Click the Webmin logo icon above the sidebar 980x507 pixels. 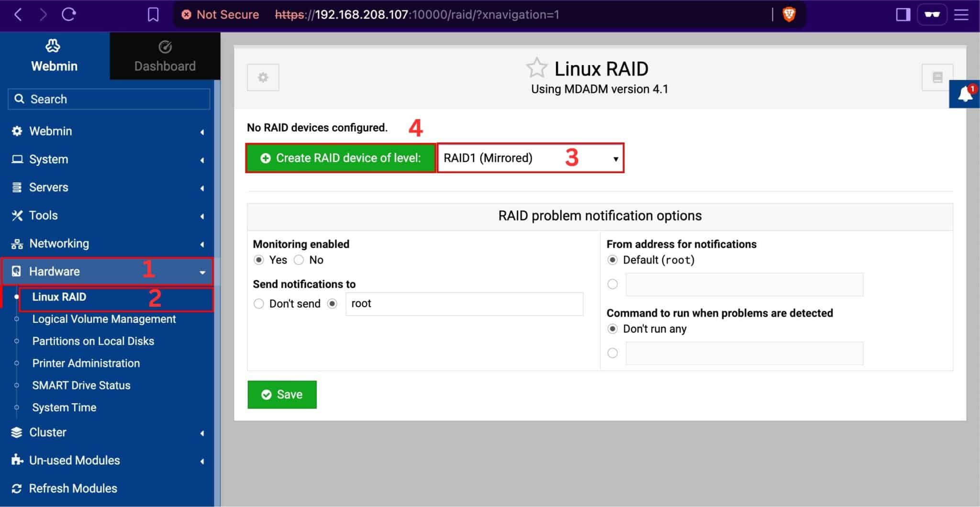point(54,45)
